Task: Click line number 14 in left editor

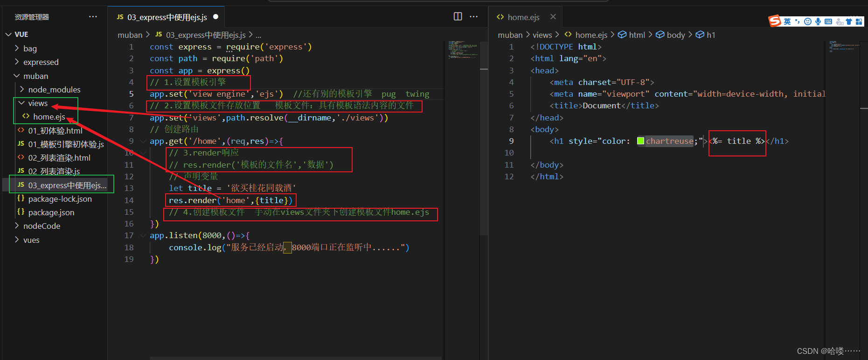Action: (x=129, y=200)
